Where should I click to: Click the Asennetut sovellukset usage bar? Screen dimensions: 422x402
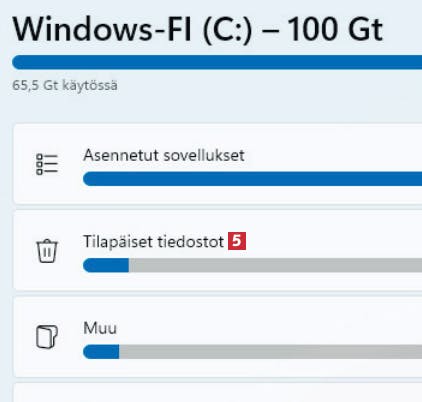(252, 179)
